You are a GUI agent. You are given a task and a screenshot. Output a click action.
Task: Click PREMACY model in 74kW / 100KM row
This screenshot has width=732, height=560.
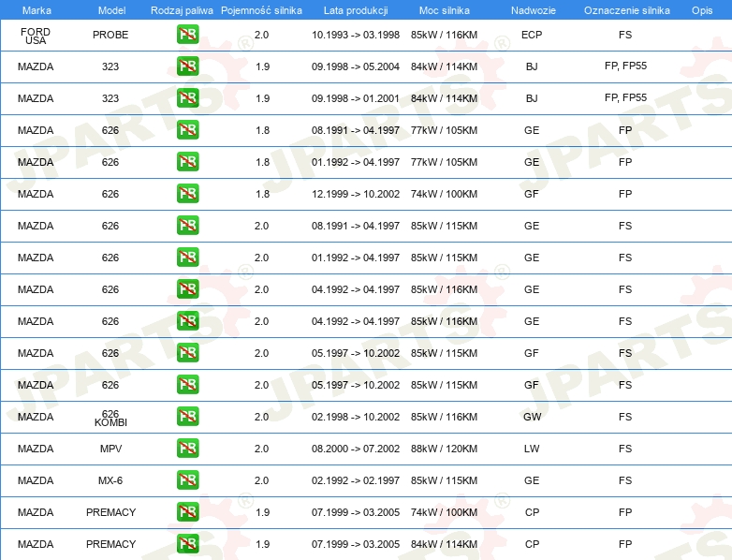point(110,512)
